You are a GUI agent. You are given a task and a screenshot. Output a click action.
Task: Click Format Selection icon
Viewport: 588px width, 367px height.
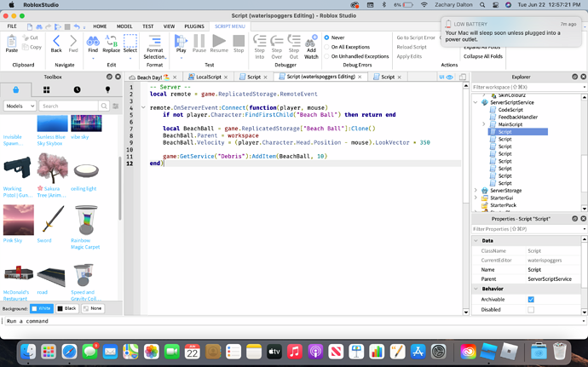tap(154, 41)
